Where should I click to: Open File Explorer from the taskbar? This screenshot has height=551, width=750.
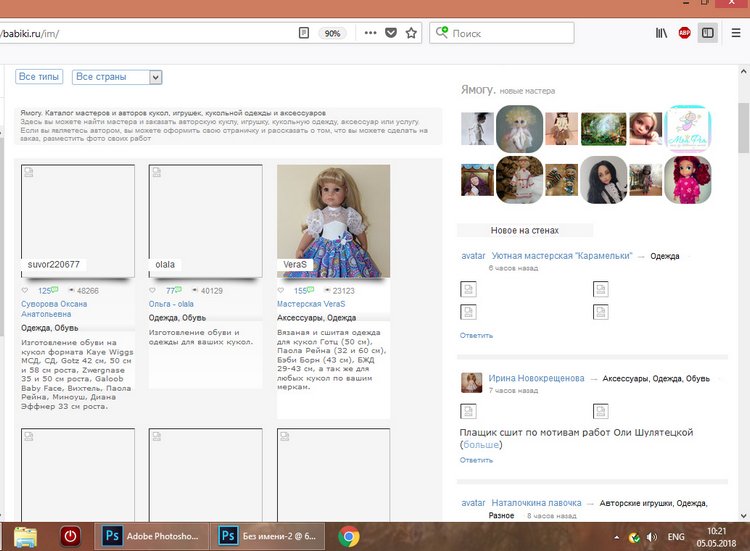(x=25, y=535)
